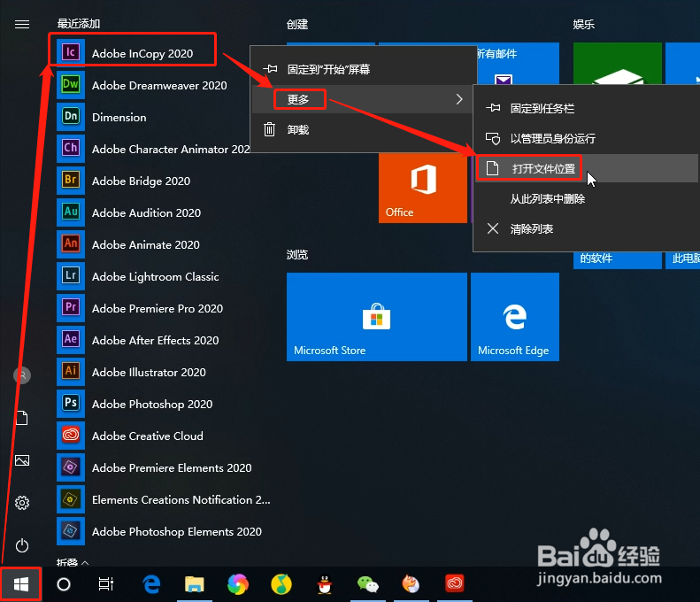
Task: Open Elements Creations Notification icon
Action: click(71, 499)
